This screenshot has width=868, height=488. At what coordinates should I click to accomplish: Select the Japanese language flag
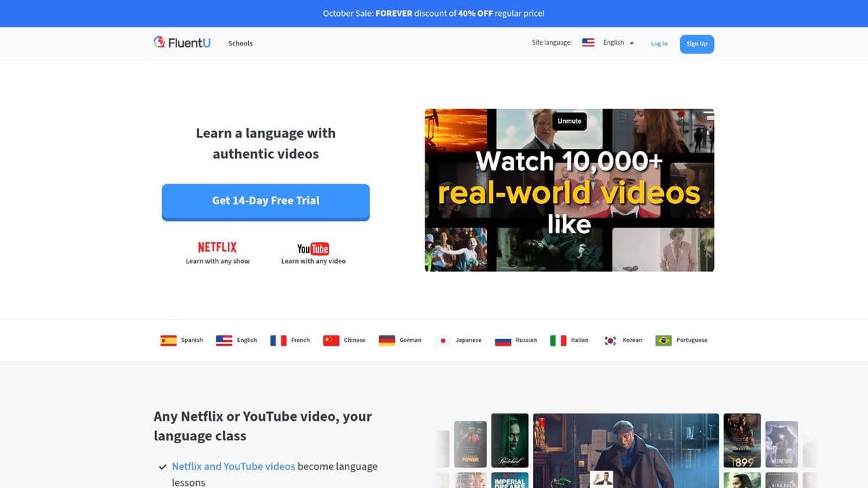point(443,339)
